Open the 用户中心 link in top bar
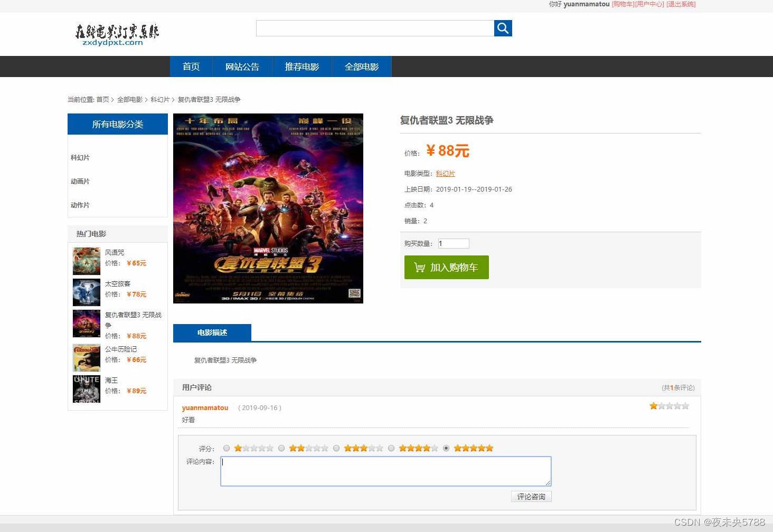Image resolution: width=773 pixels, height=532 pixels. [x=649, y=4]
